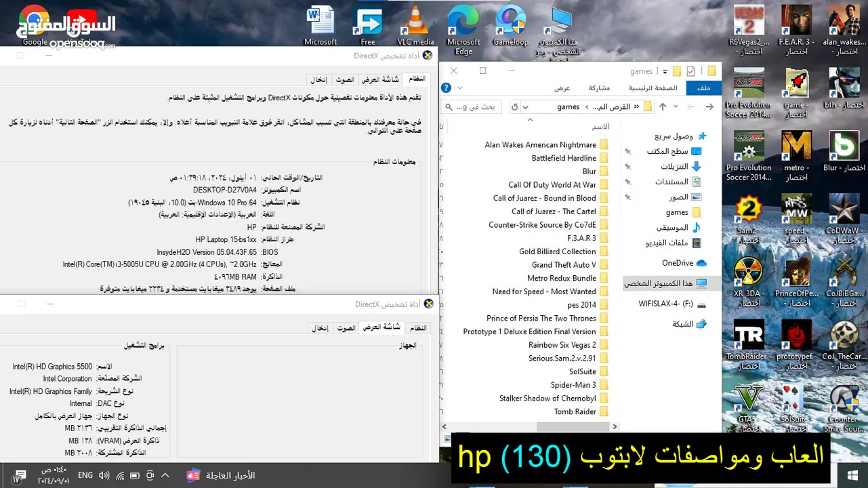Screen dimensions: 868x488
Task: Click the ENG language indicator
Action: [85, 476]
